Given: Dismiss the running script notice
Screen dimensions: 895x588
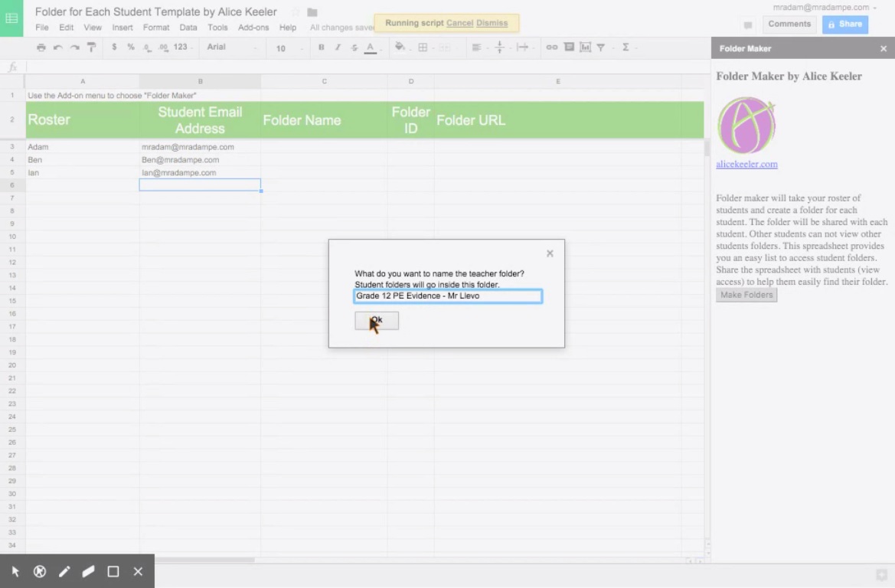Looking at the screenshot, I should tap(492, 23).
